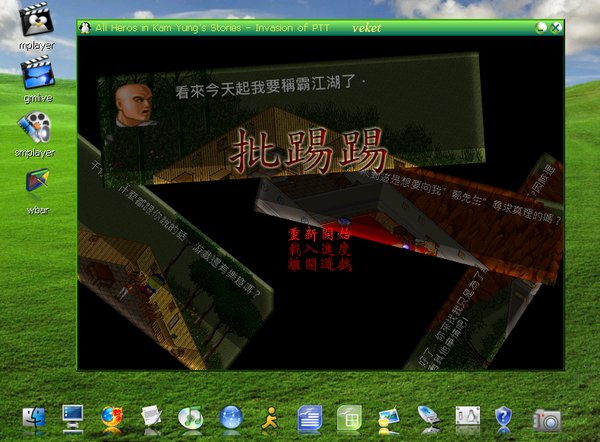
Task: Open the blue globe network icon
Action: click(x=231, y=417)
